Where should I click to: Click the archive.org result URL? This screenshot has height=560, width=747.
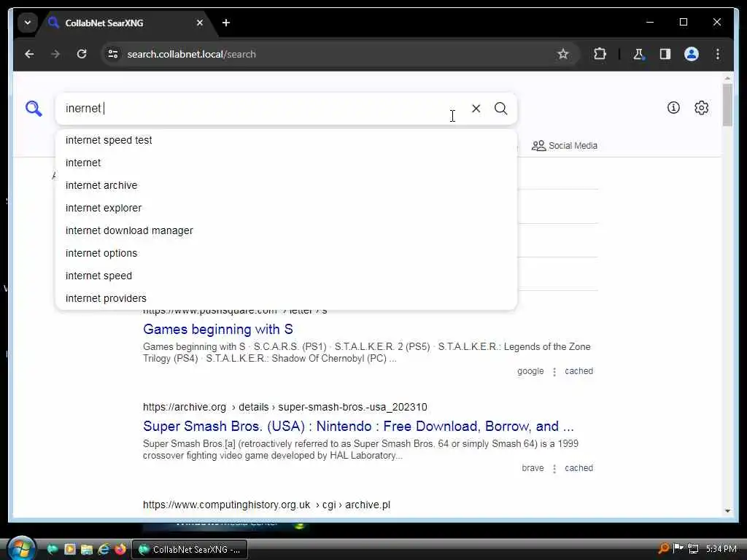[x=285, y=407]
